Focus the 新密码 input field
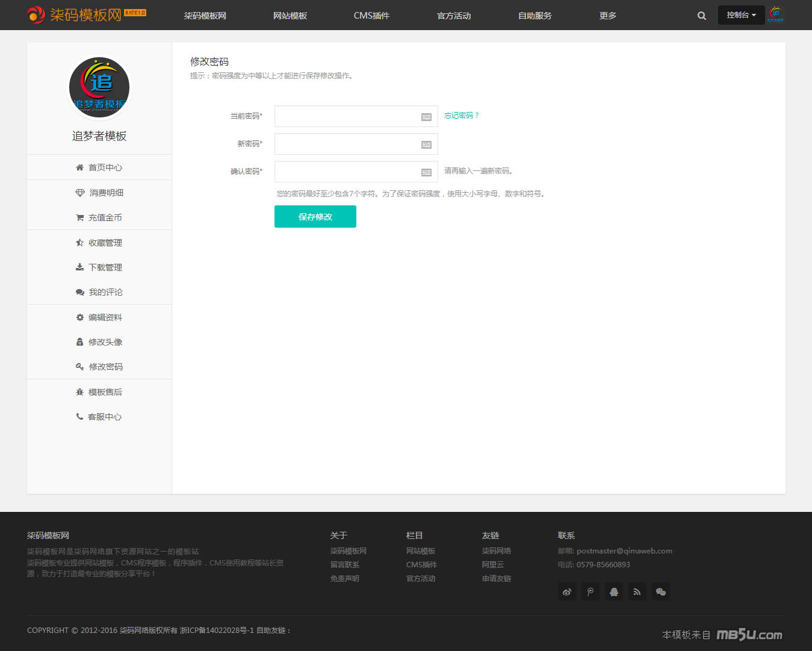812x651 pixels. point(346,144)
